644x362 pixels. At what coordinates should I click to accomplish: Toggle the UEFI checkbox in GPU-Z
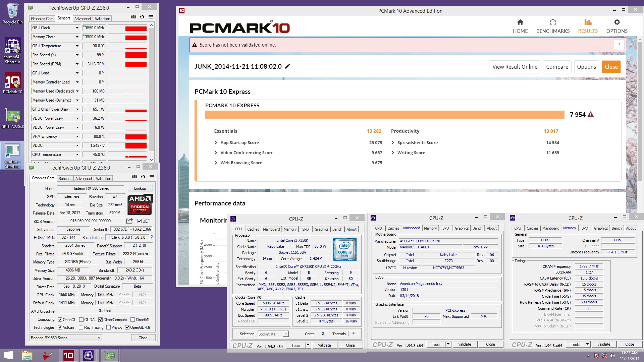pos(139,221)
